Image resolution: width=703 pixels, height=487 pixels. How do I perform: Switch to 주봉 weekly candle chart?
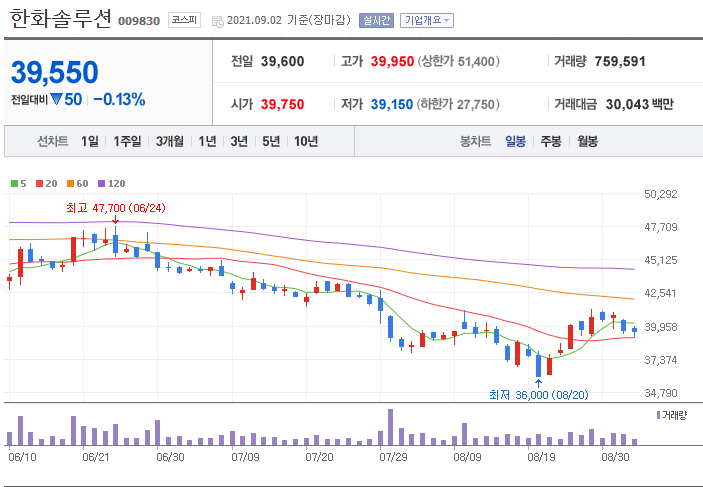tap(551, 141)
